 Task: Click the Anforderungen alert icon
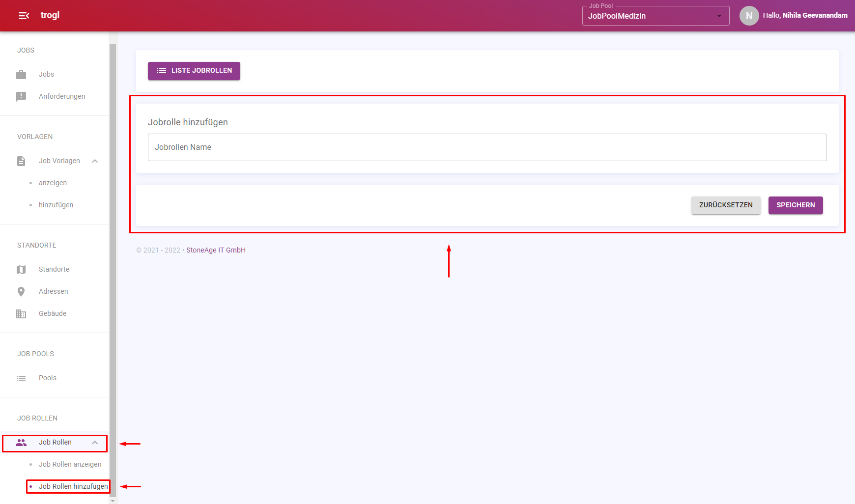21,96
